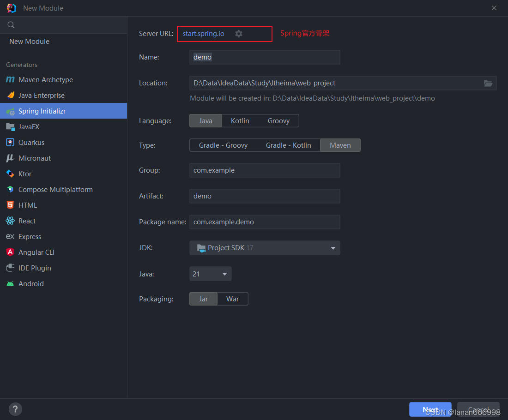Select Quarkus generator
Image resolution: width=508 pixels, height=420 pixels.
pos(64,143)
